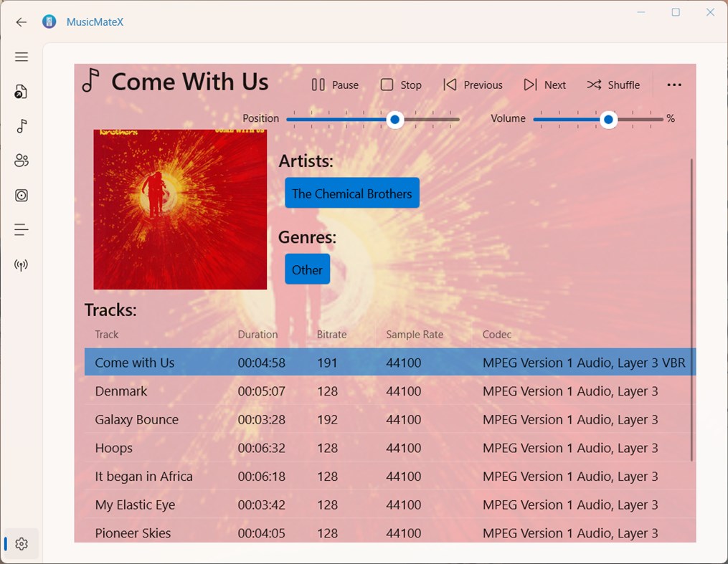Select the music note songs icon in sidebar
728x564 pixels.
click(x=21, y=126)
